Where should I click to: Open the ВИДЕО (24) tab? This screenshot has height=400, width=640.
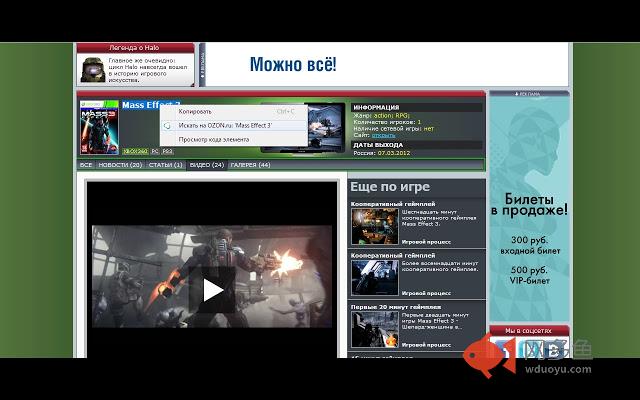point(207,165)
